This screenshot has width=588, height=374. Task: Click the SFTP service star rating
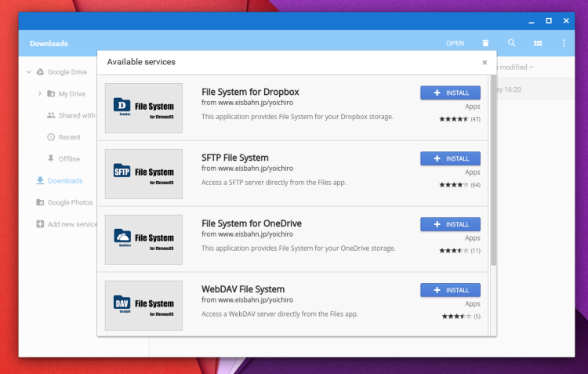454,184
